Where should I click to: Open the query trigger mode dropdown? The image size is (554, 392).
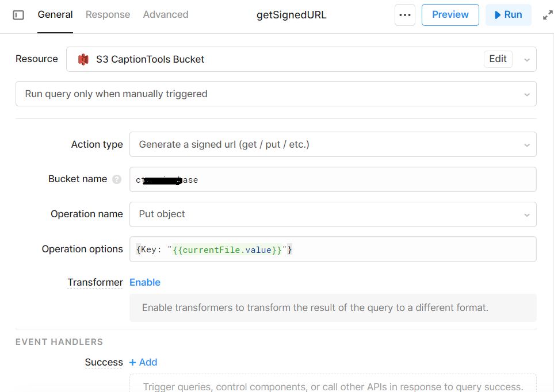click(527, 94)
